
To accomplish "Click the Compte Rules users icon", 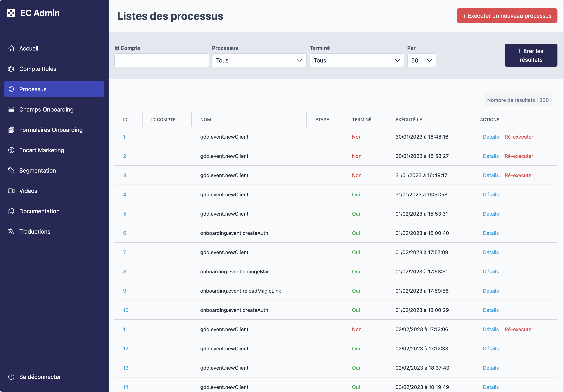I will (11, 69).
